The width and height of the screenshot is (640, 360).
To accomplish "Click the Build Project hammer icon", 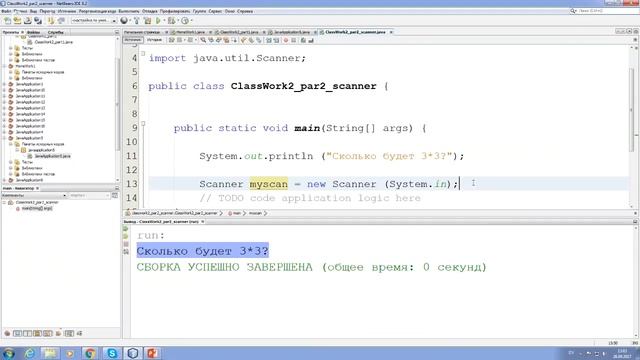I will tap(137, 20).
